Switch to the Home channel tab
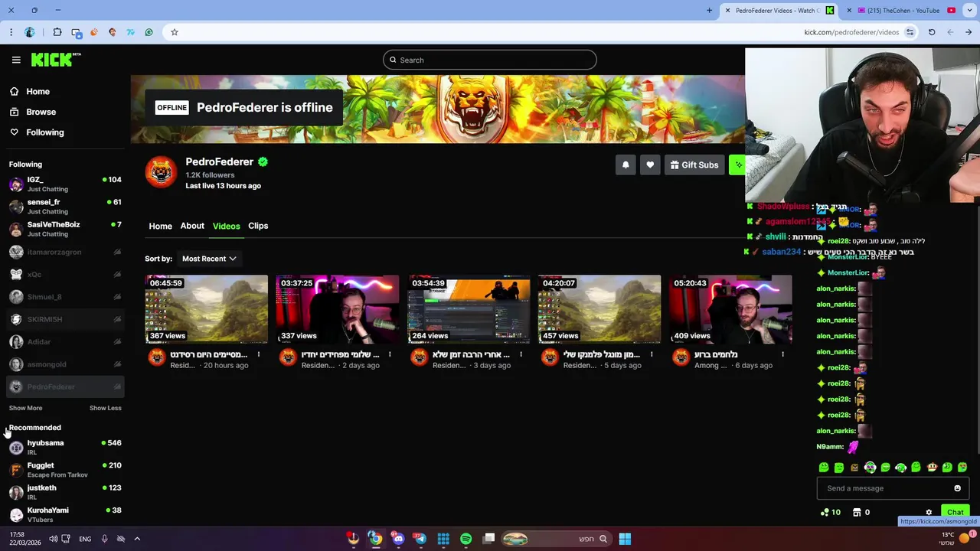The image size is (980, 551). point(160,226)
